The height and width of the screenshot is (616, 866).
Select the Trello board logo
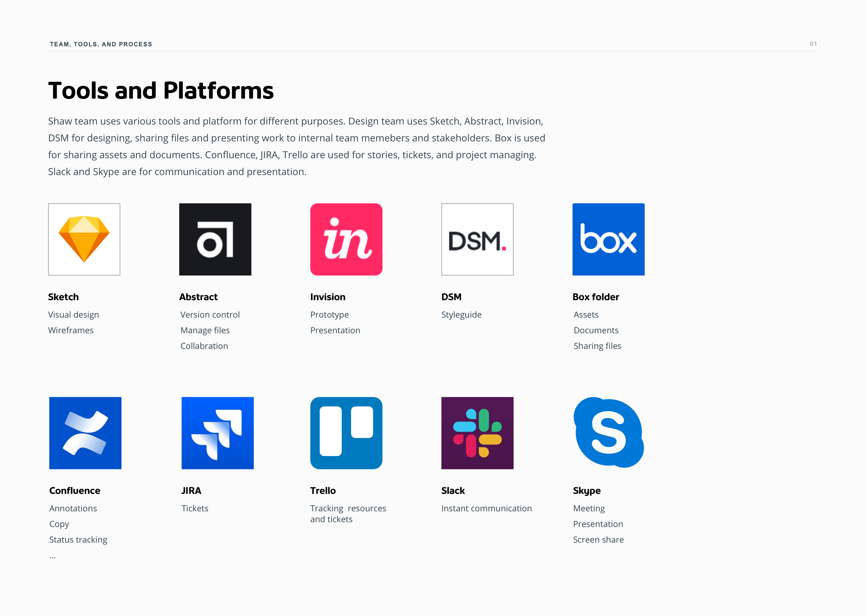tap(346, 433)
